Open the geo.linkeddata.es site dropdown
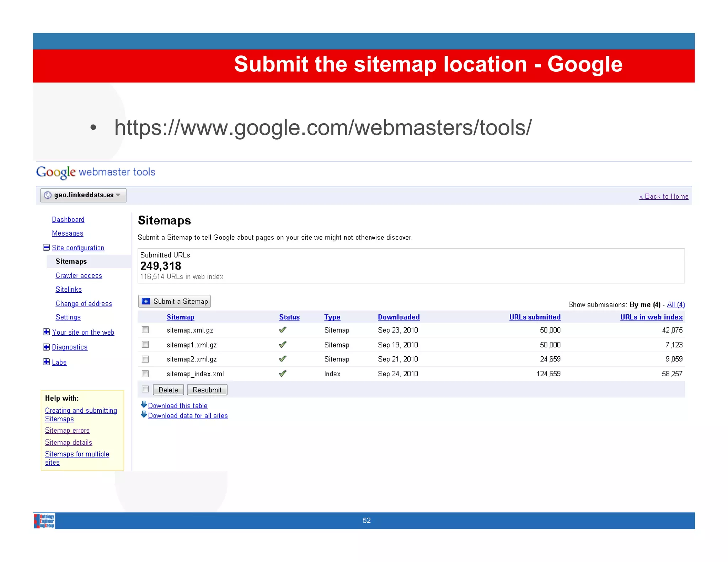Viewport: 728px width, 562px height. [x=83, y=195]
